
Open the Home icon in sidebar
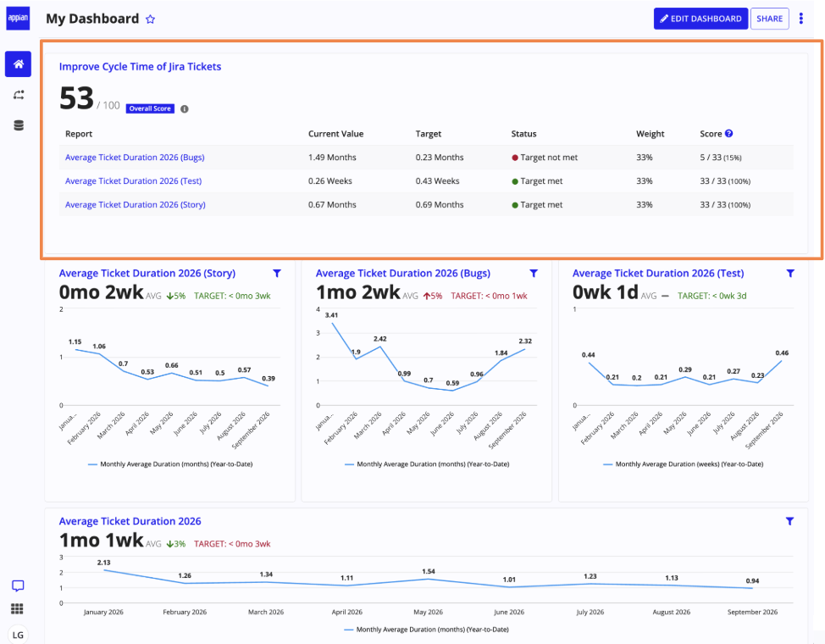pos(19,64)
